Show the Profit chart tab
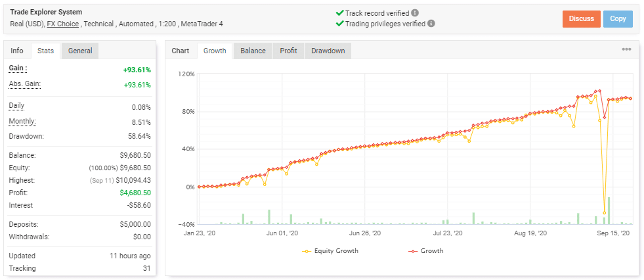This screenshot has width=644, height=280. 289,51
